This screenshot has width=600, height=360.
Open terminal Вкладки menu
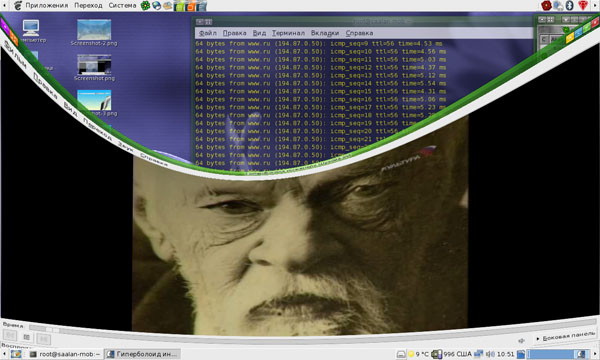[325, 33]
